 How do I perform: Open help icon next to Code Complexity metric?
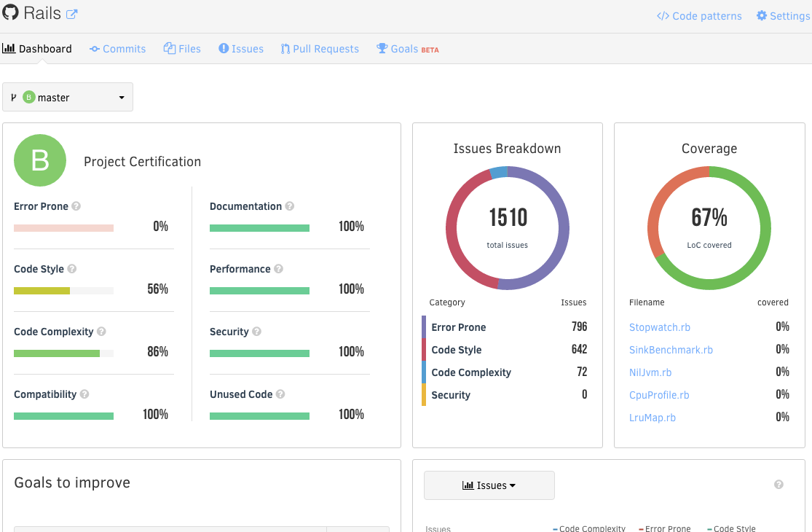(101, 332)
